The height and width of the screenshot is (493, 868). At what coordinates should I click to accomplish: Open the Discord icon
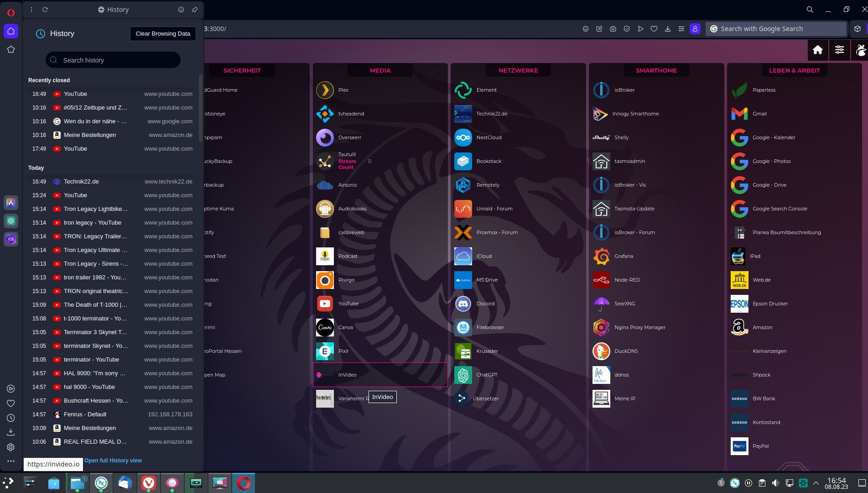(x=463, y=304)
